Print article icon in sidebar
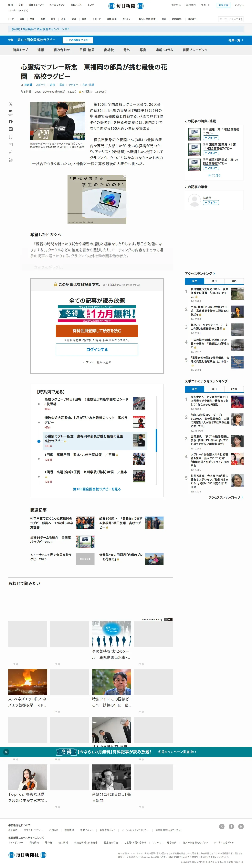This screenshot has height=868, width=252. [x=10, y=160]
